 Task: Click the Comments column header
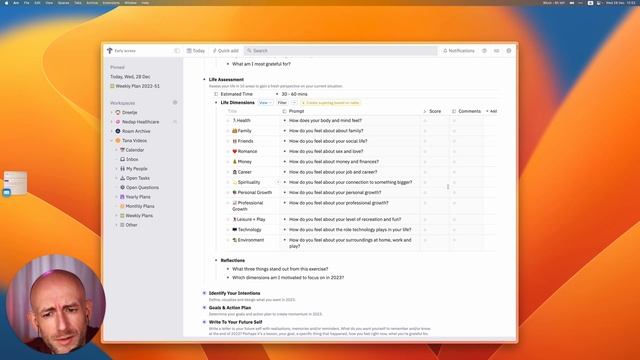pyautogui.click(x=469, y=111)
